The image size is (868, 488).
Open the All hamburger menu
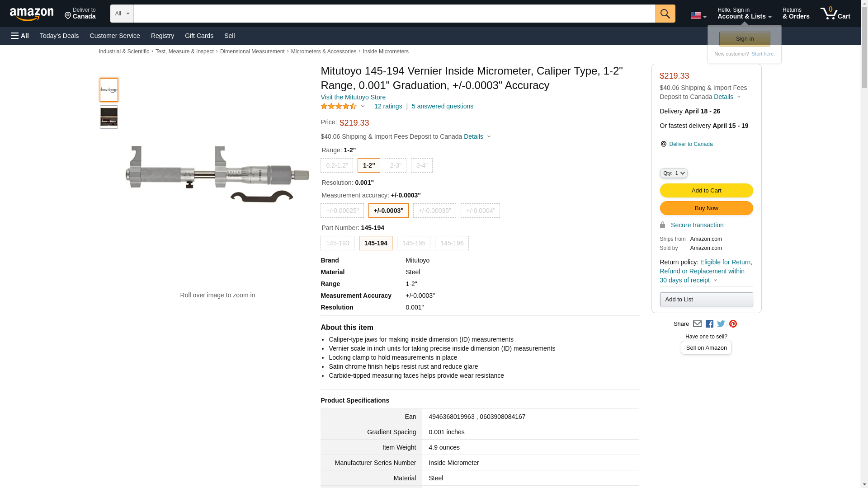click(20, 36)
